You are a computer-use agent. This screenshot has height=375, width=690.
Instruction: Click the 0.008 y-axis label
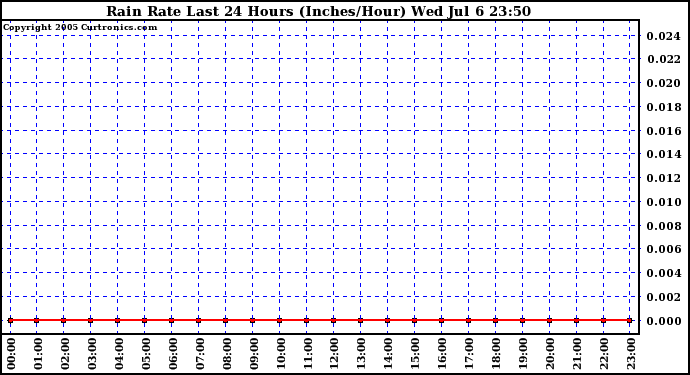(663, 226)
